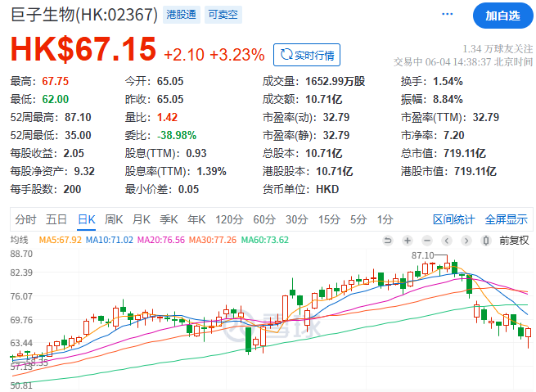536x392 pixels.
Task: Click the stock title 巨子生物(HK:02367)
Action: [x=84, y=15]
